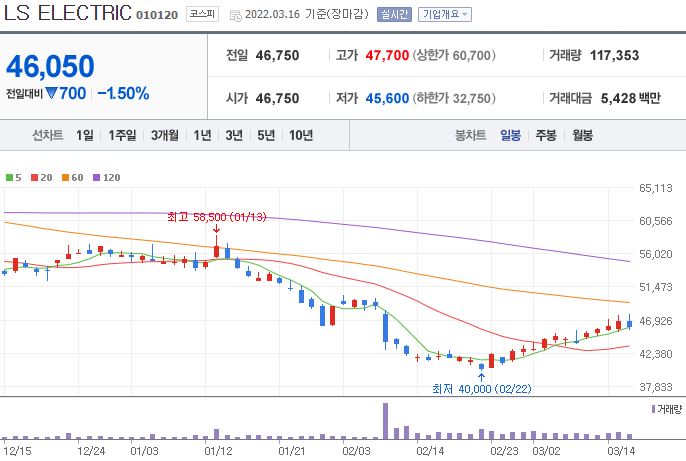Click the blue down-triangle next to 700
This screenshot has width=686, height=461.
[52, 93]
